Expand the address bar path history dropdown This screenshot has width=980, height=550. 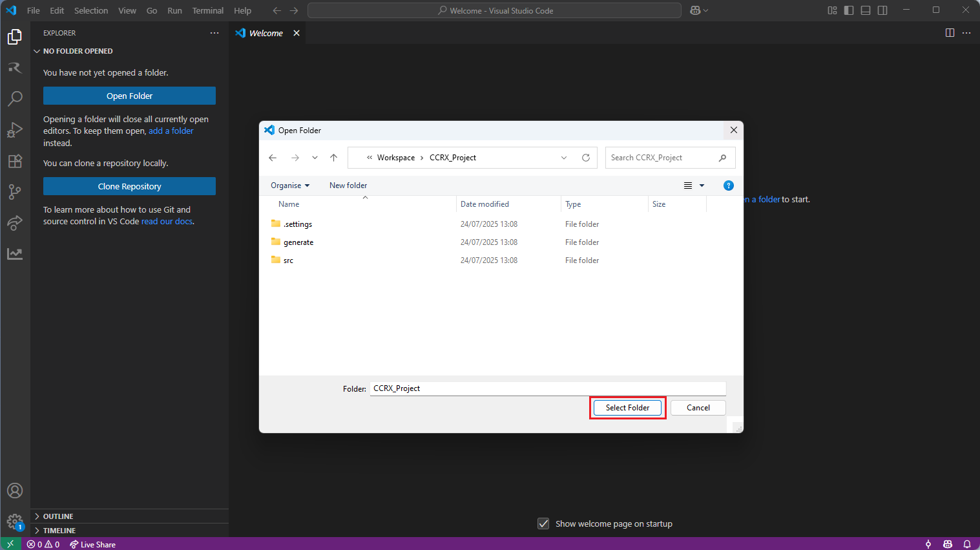(564, 158)
